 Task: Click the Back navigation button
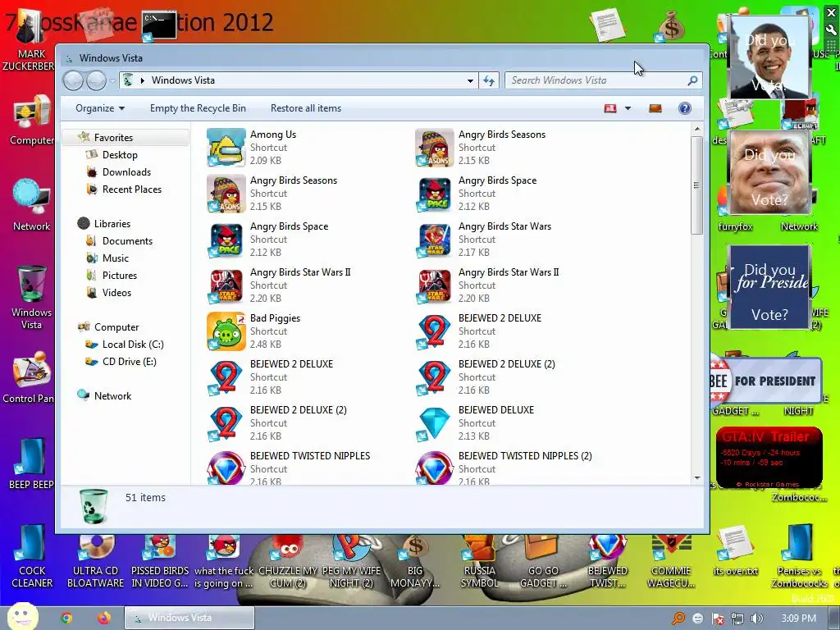(73, 81)
